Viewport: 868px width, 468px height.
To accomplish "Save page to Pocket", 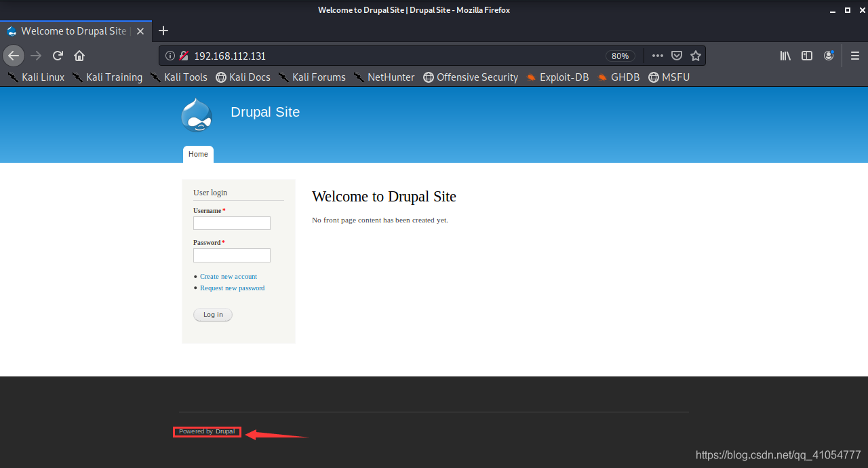I will pyautogui.click(x=677, y=56).
